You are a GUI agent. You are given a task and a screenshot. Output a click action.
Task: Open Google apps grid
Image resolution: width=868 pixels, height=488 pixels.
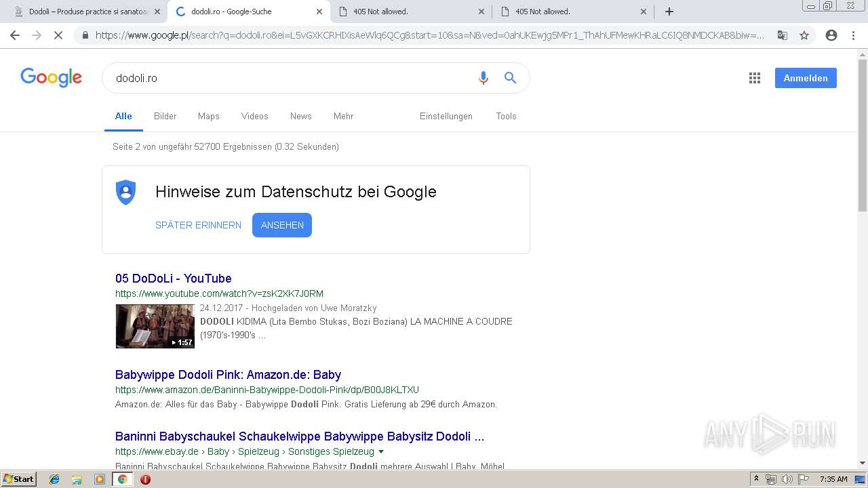(755, 78)
